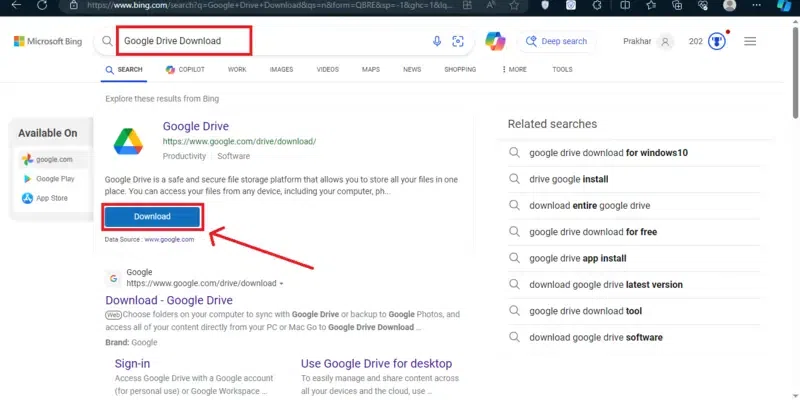The image size is (800, 400).
Task: Click the magnifier icon in search box
Action: tap(107, 41)
